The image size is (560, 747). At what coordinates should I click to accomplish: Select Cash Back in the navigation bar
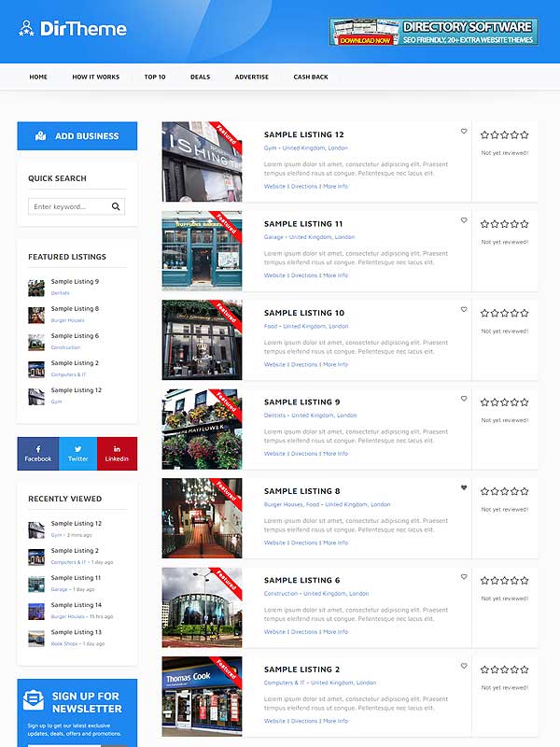pos(311,78)
